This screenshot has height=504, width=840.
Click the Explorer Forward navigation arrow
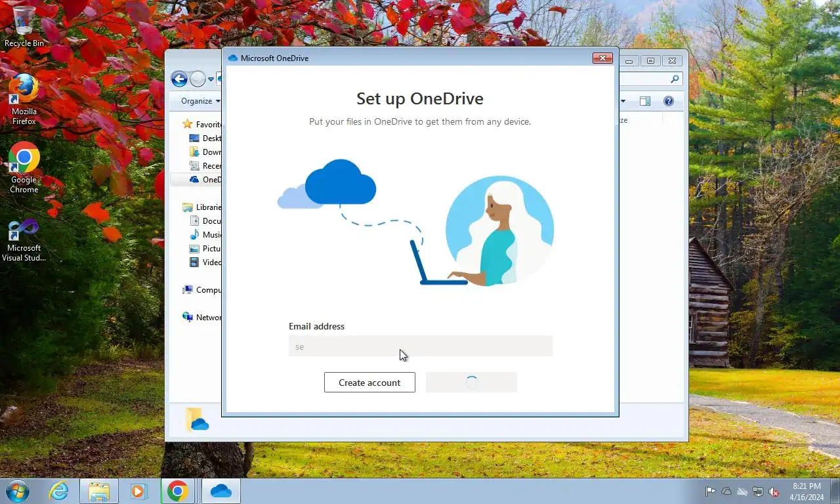tap(198, 79)
